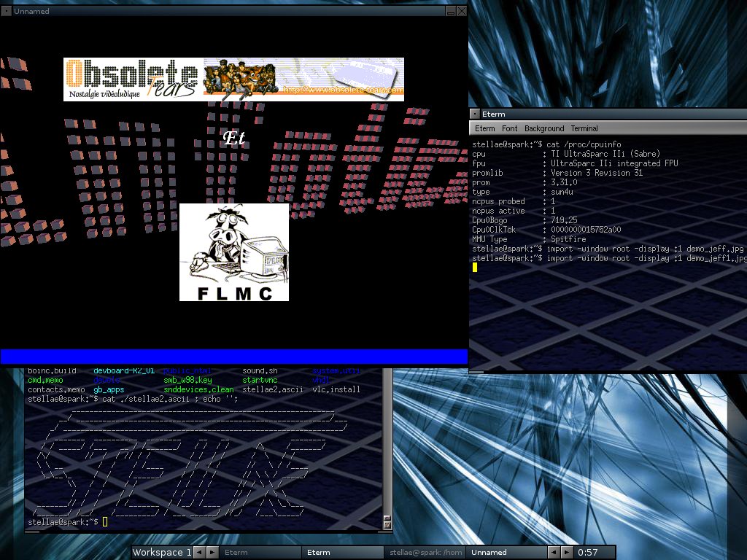Click the 'UltraSparc IIi integrated FPU' value
Image resolution: width=747 pixels, height=560 pixels.
tap(614, 163)
